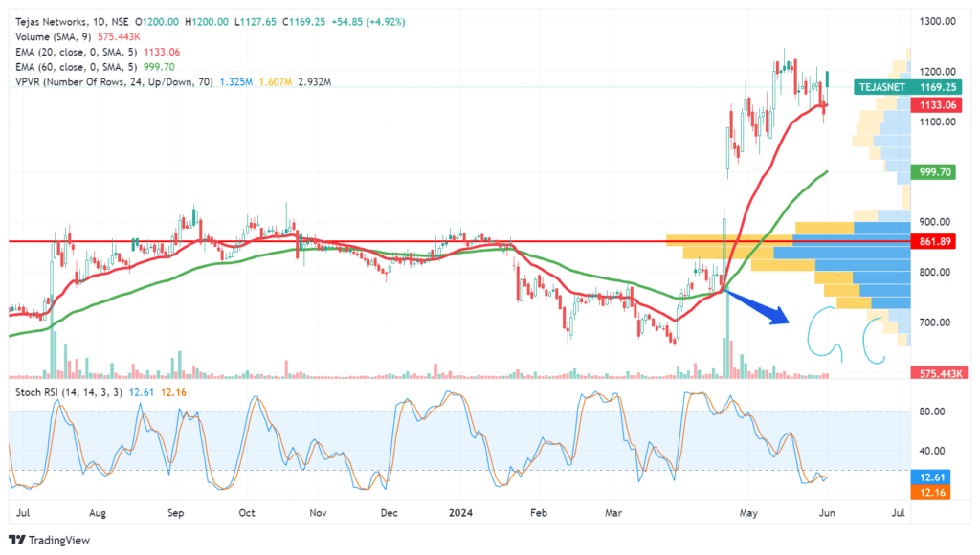Click the 800.00 price axis label
This screenshot has width=980, height=555.
click(934, 273)
